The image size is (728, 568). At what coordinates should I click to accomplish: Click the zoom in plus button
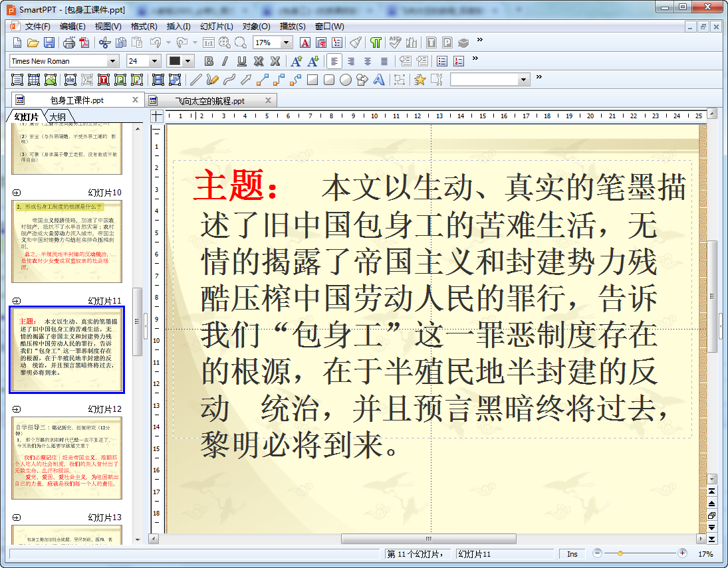point(682,553)
